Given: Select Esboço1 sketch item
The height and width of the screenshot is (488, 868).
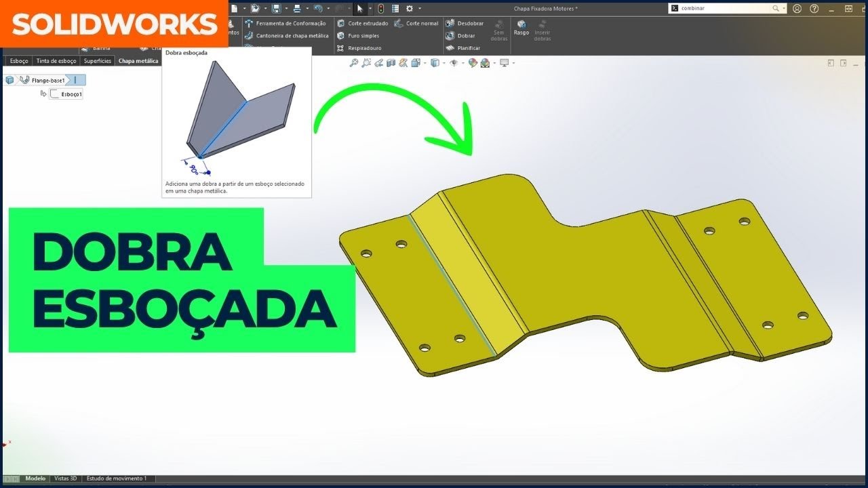Looking at the screenshot, I should pyautogui.click(x=66, y=94).
